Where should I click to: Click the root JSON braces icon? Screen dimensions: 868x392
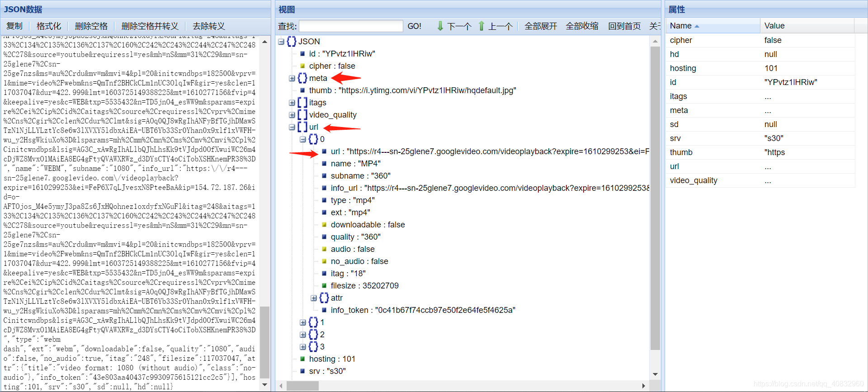pyautogui.click(x=292, y=42)
